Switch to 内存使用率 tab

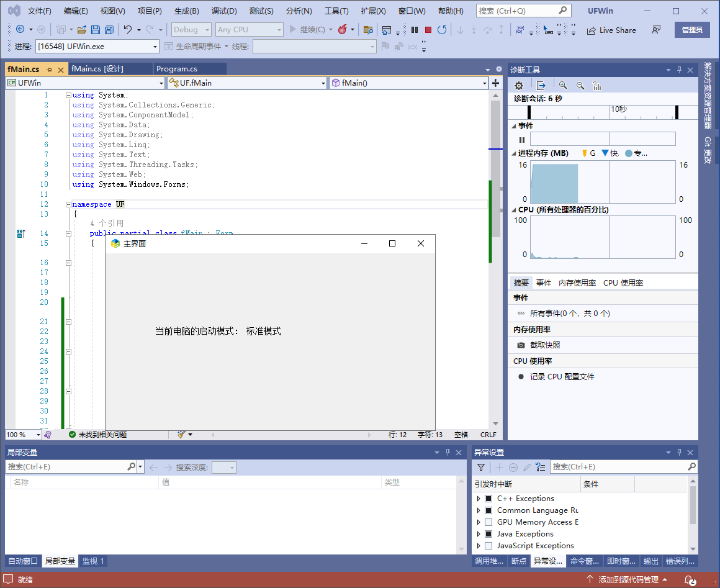coord(577,283)
